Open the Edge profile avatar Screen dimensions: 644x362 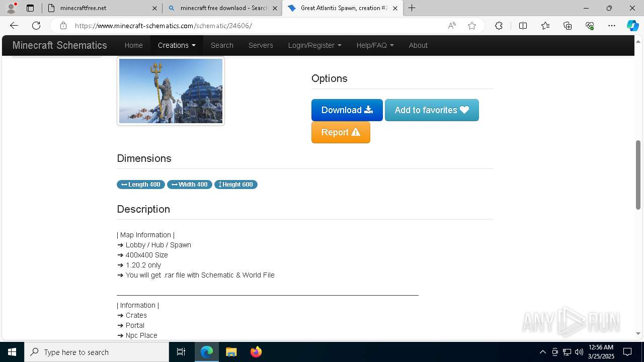click(11, 8)
